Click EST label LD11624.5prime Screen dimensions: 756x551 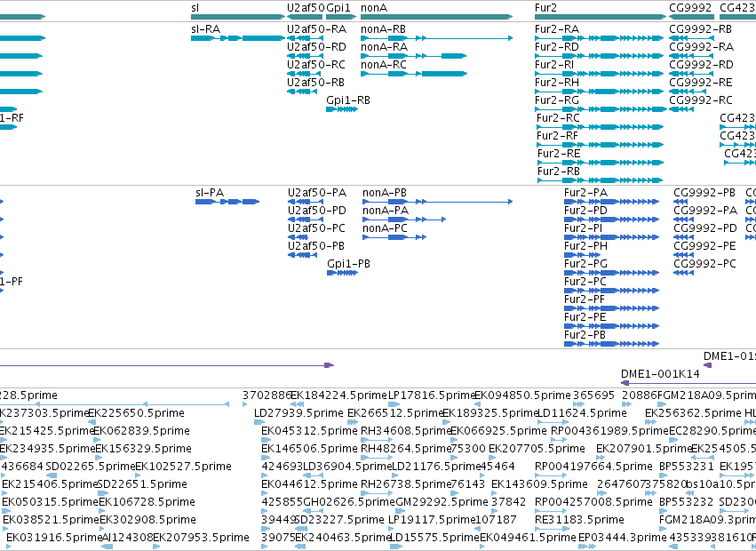[x=582, y=413]
